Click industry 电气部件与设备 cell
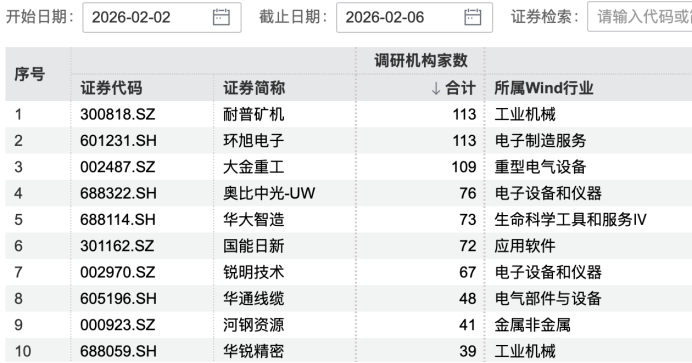 point(548,299)
